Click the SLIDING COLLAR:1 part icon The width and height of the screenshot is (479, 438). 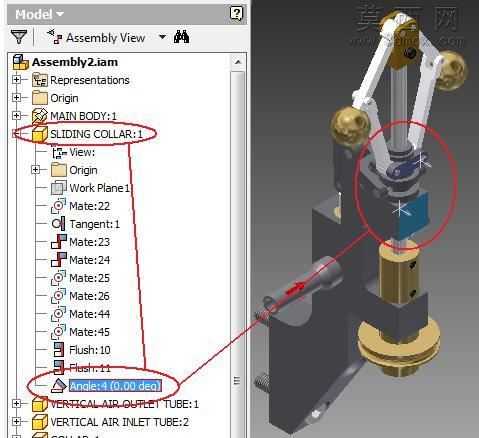(x=40, y=134)
